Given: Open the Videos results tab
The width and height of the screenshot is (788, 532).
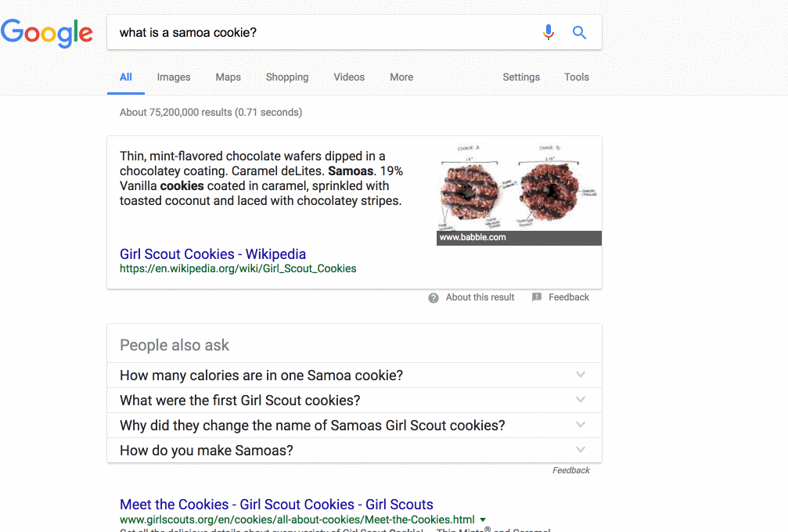Looking at the screenshot, I should [349, 77].
